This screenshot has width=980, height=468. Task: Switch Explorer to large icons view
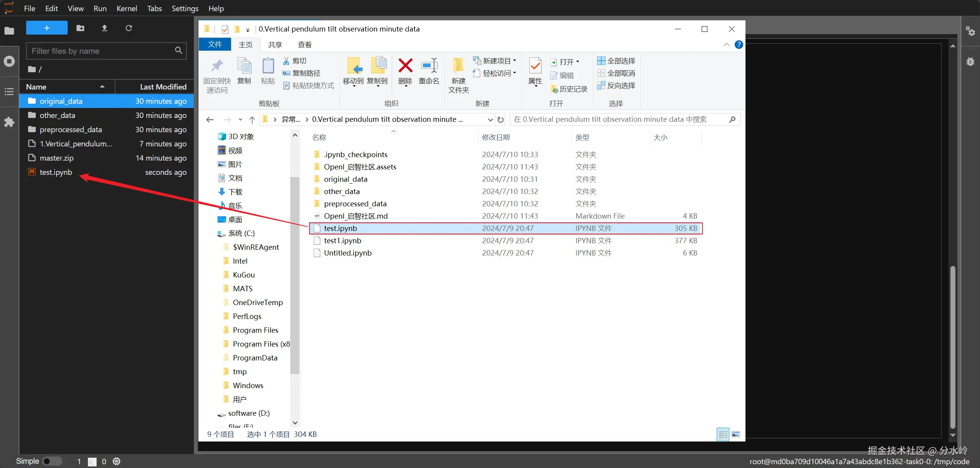point(736,434)
